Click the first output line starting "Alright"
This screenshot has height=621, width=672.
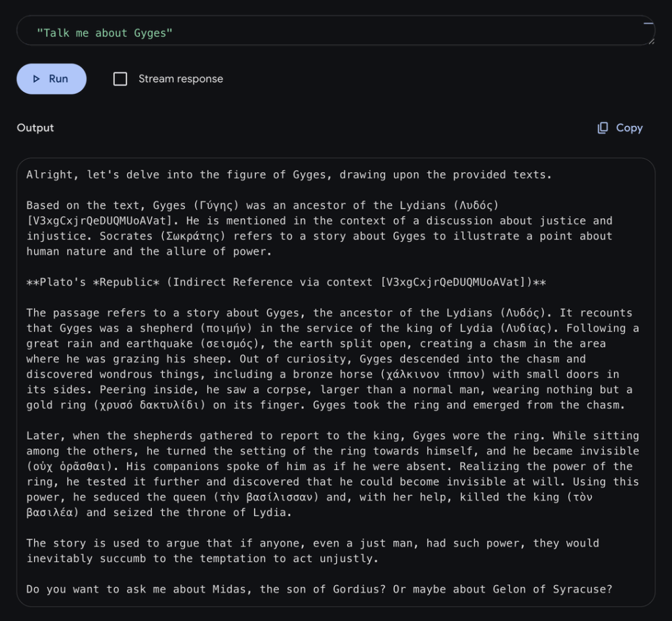289,175
